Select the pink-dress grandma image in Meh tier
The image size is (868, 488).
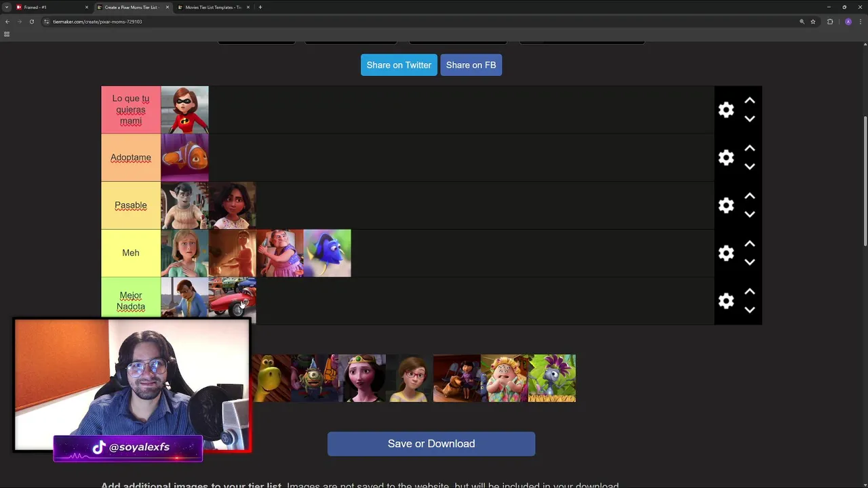click(279, 253)
